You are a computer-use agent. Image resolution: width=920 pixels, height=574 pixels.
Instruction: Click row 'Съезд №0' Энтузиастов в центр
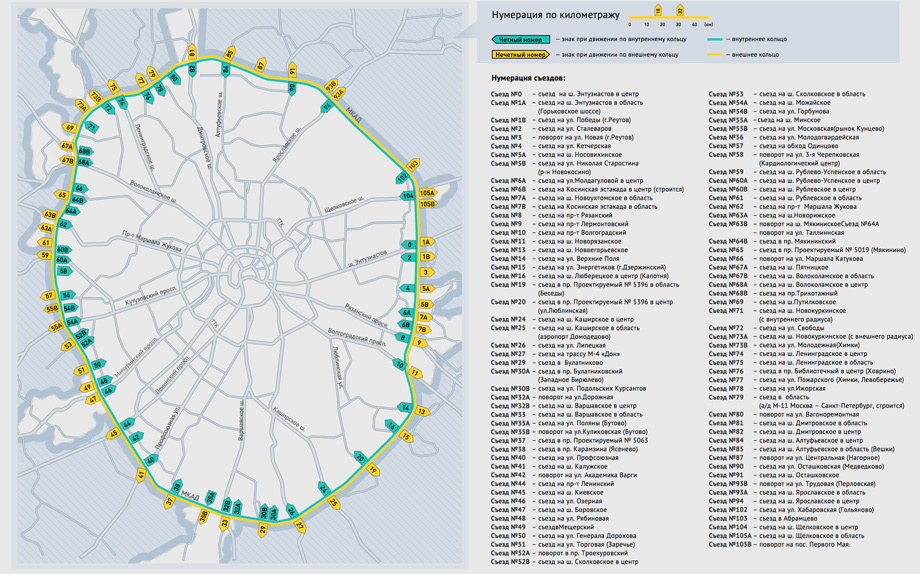[x=565, y=94]
